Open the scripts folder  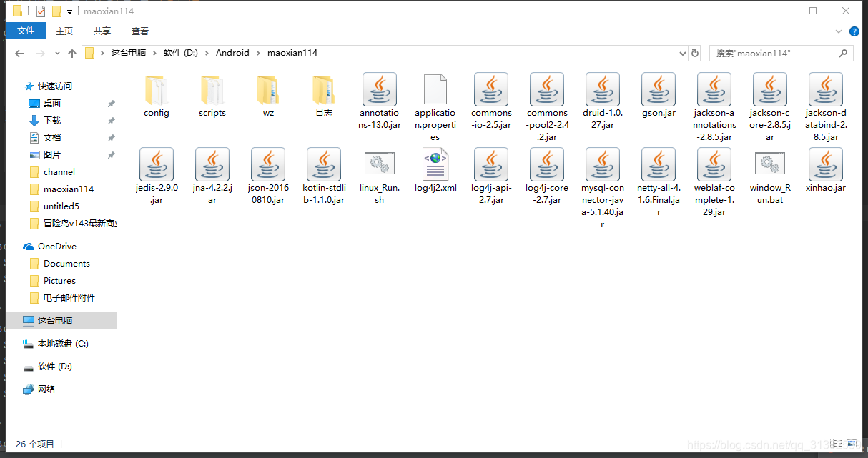pyautogui.click(x=212, y=96)
